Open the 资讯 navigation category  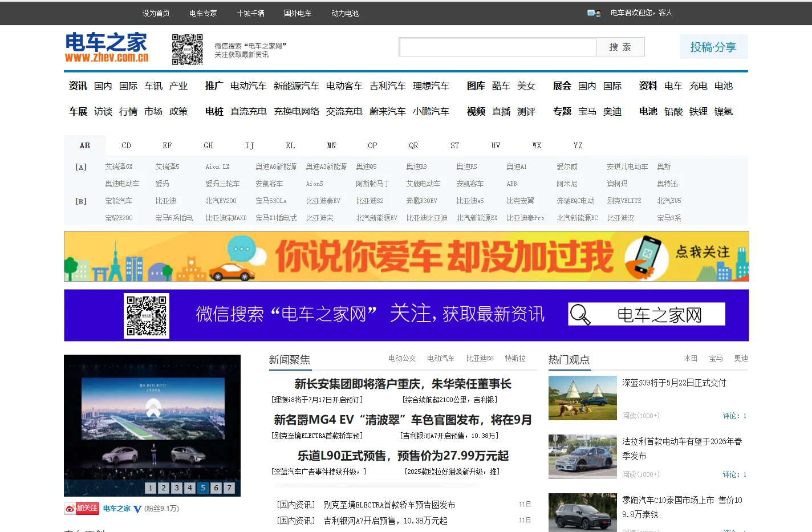78,86
